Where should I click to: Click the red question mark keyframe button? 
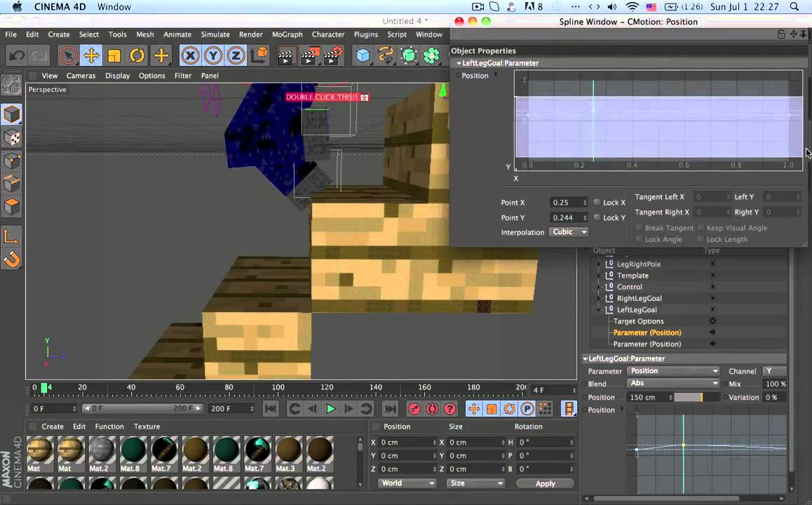pos(450,409)
